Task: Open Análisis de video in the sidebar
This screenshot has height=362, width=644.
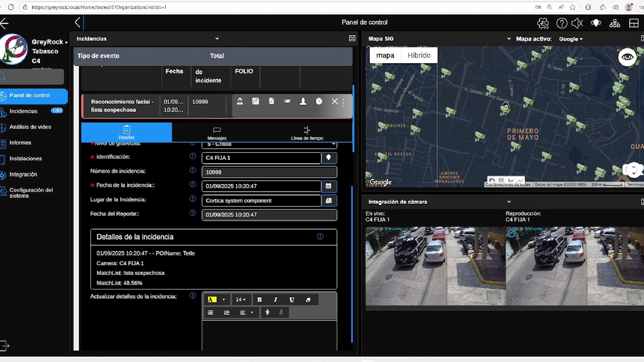Action: [x=30, y=127]
